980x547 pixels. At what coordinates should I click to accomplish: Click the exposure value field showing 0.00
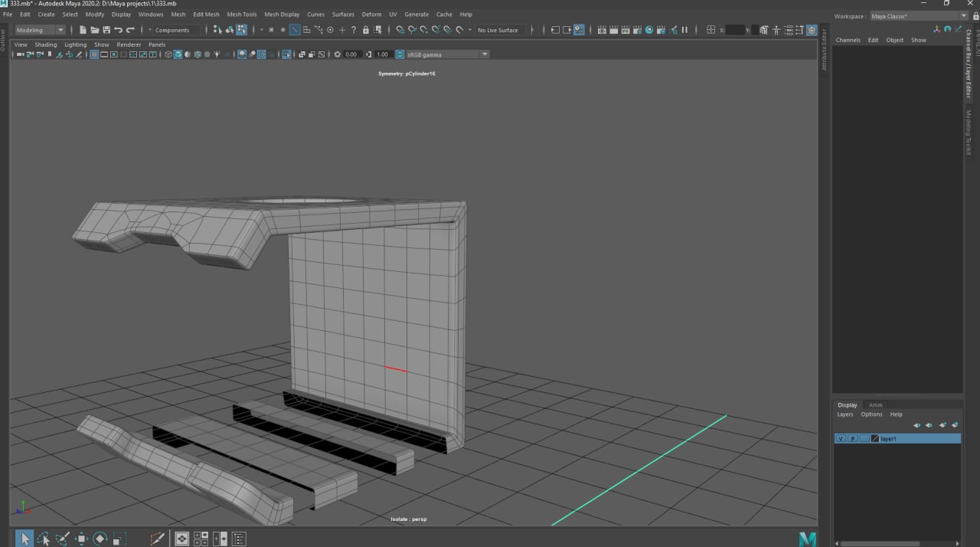352,54
